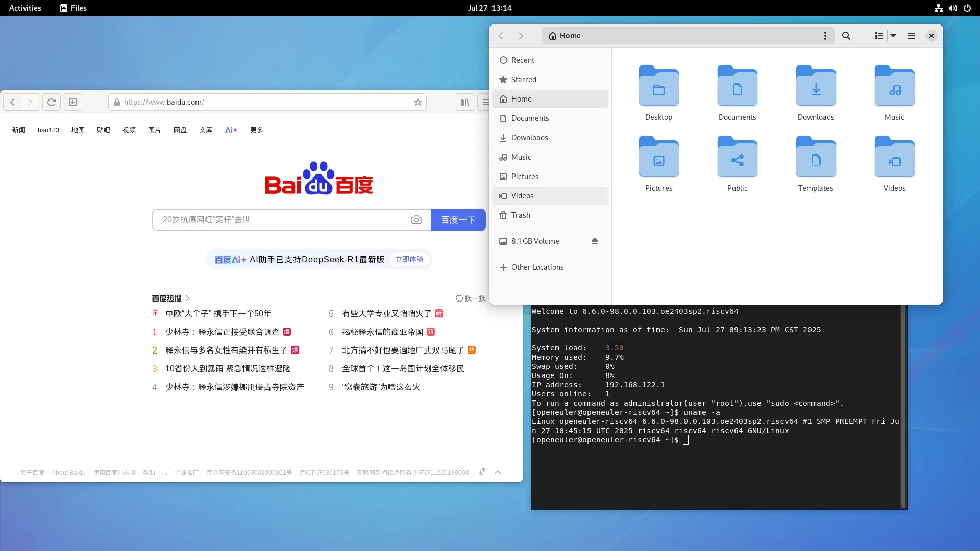The height and width of the screenshot is (551, 980).
Task: Open hot search 10省份大到暴雨 紧急情况这样避险
Action: click(228, 368)
